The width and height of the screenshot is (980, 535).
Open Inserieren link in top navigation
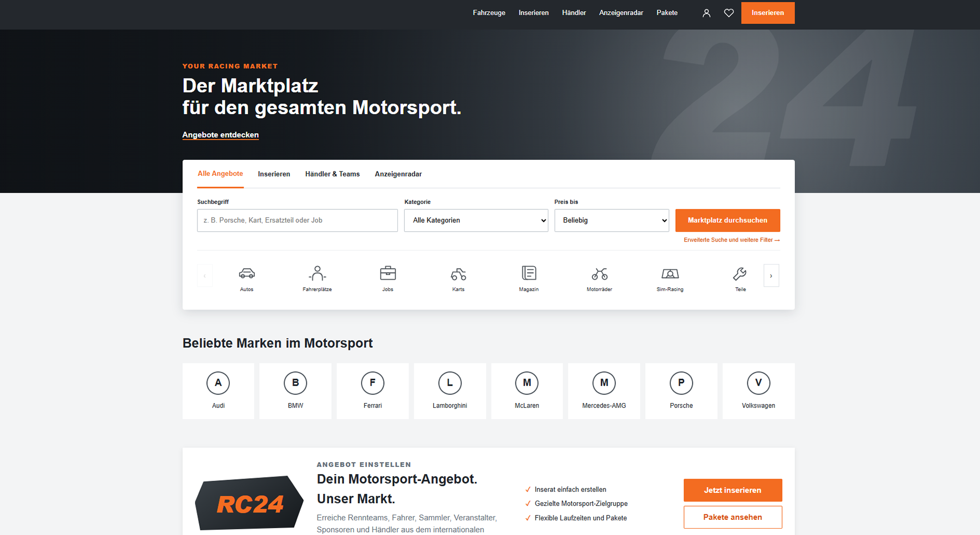point(534,13)
